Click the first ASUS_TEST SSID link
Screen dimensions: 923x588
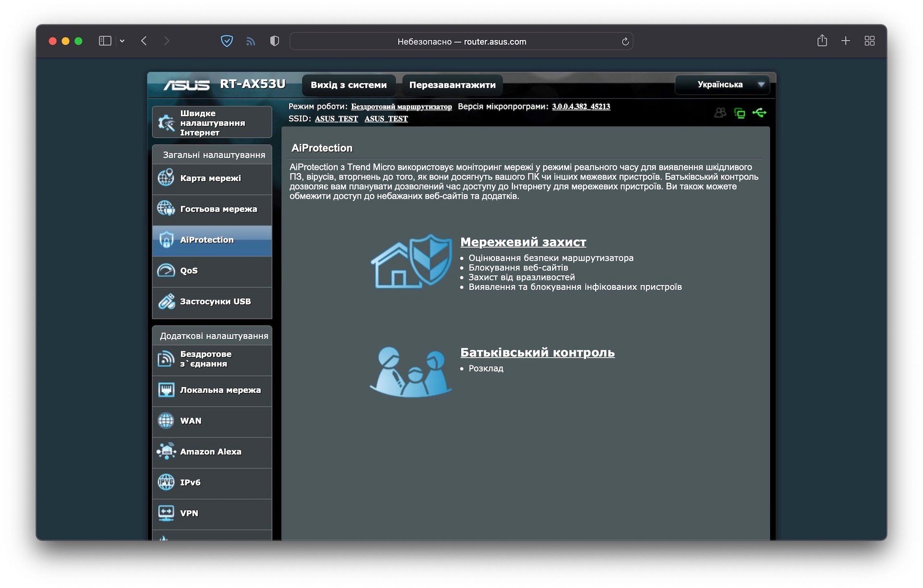[337, 119]
